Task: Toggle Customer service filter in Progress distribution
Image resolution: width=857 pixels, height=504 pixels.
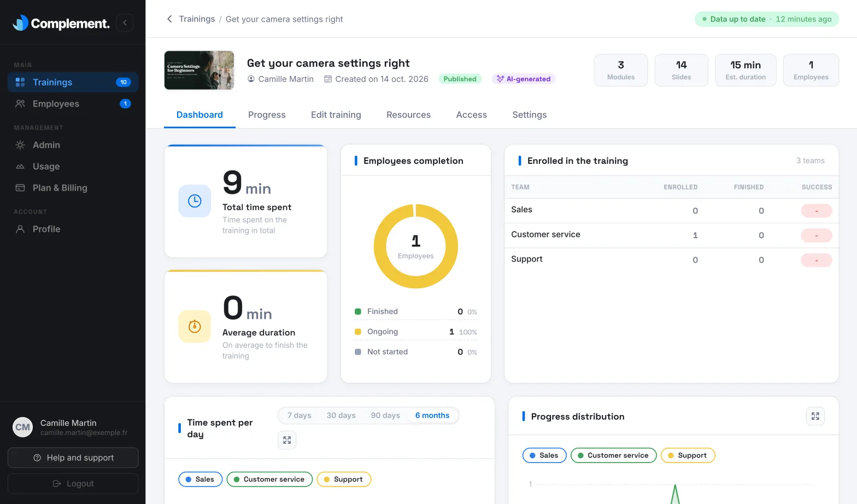Action: click(x=613, y=455)
